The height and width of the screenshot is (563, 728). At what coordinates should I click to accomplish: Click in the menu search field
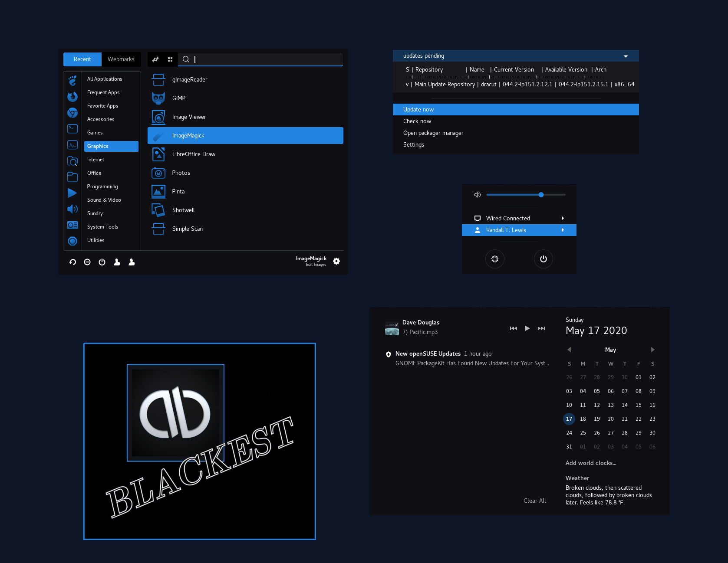click(260, 59)
